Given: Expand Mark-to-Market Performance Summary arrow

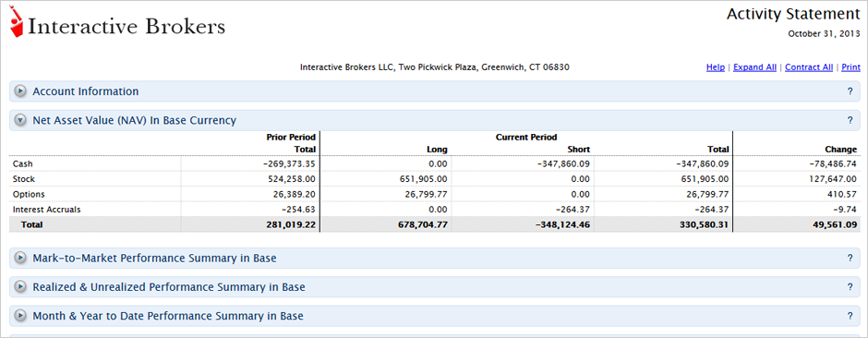Looking at the screenshot, I should click(20, 258).
